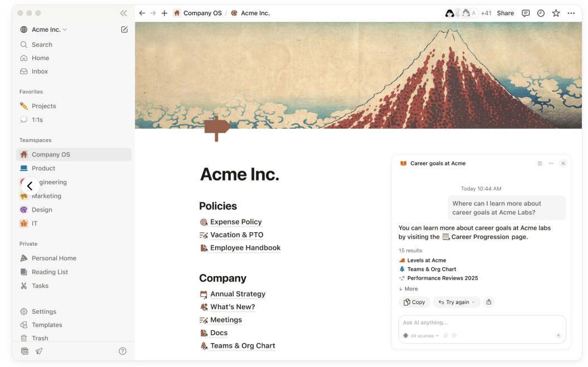588x367 pixels.
Task: Click the circled left-arrow overlay button
Action: (30, 186)
